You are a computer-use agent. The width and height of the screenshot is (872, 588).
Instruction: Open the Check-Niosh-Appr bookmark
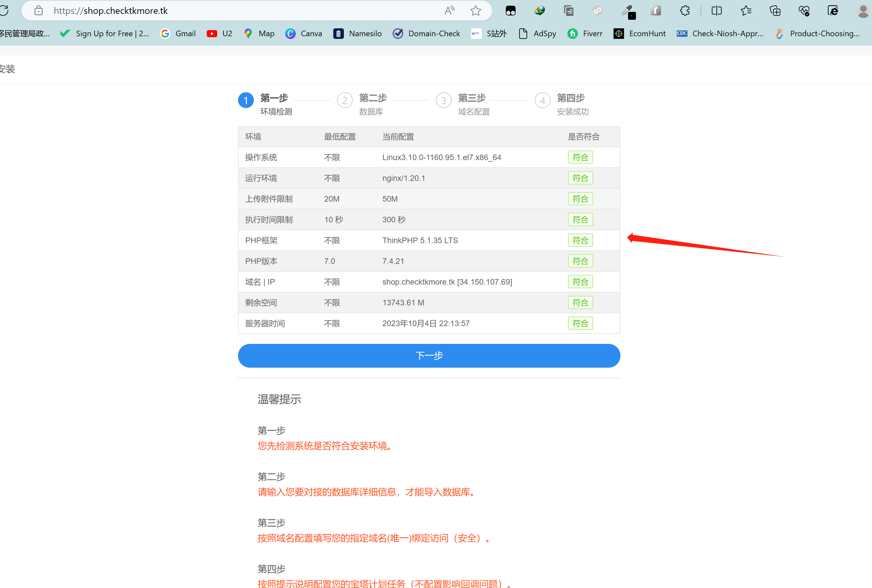point(720,33)
